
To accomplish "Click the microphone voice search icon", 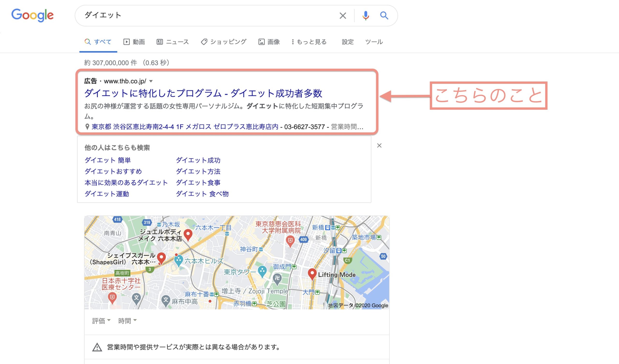I will click(366, 15).
